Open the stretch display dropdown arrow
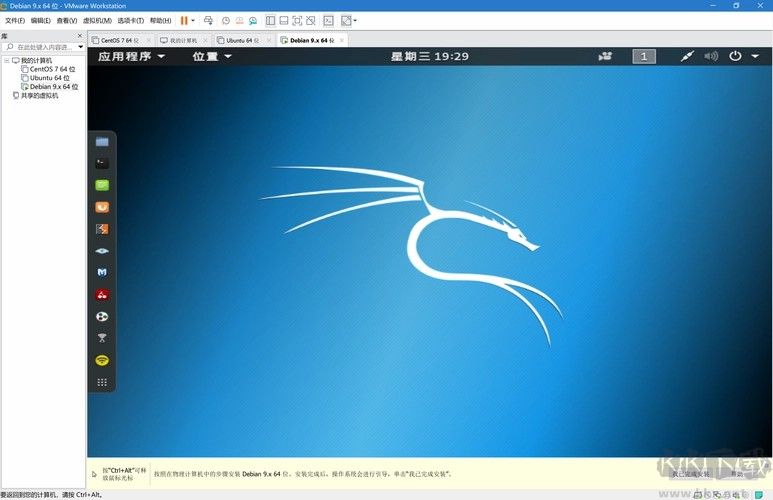 click(355, 21)
